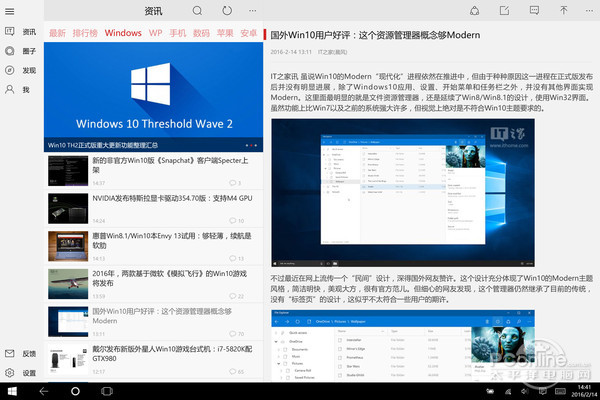Open the news list more options ellipsis
This screenshot has width=600, height=400.
coord(253,11)
